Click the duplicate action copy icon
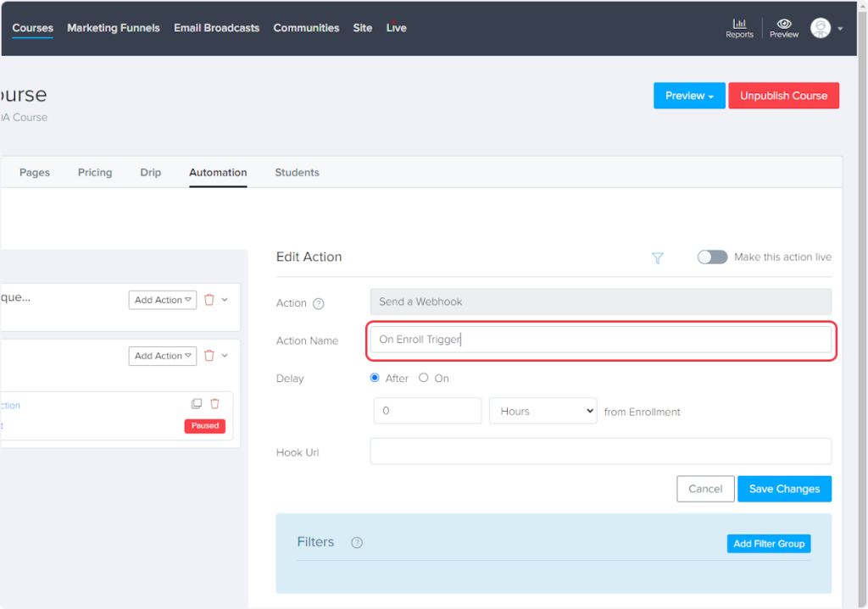 197,404
